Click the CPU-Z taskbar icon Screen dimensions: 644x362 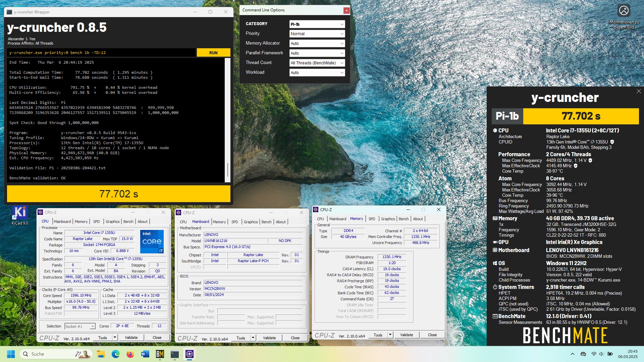tap(190, 354)
